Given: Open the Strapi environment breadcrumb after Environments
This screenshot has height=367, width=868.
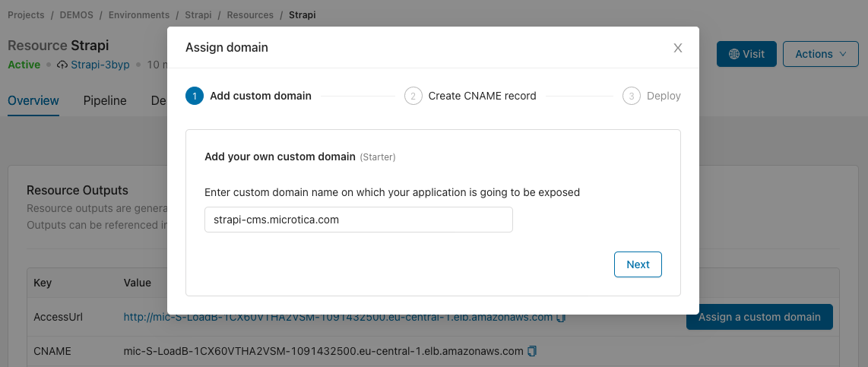Looking at the screenshot, I should pyautogui.click(x=198, y=15).
